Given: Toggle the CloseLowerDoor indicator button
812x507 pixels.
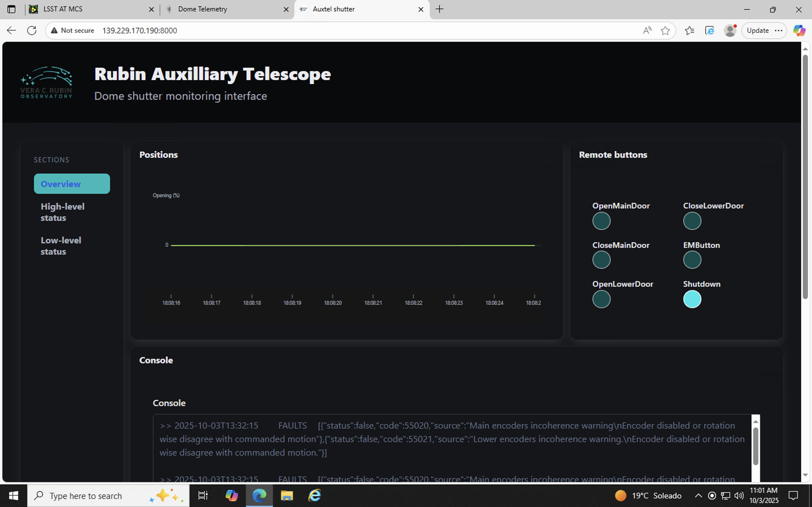Looking at the screenshot, I should [692, 221].
